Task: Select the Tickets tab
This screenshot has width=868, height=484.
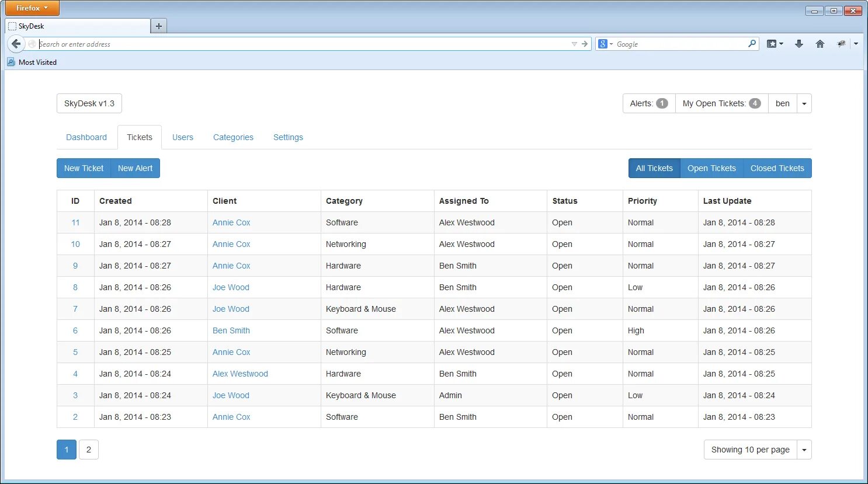Action: point(140,137)
